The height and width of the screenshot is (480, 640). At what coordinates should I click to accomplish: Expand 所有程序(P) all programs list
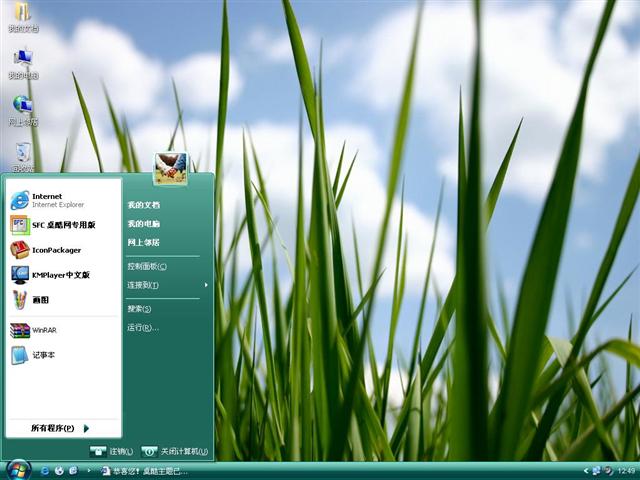coord(60,428)
